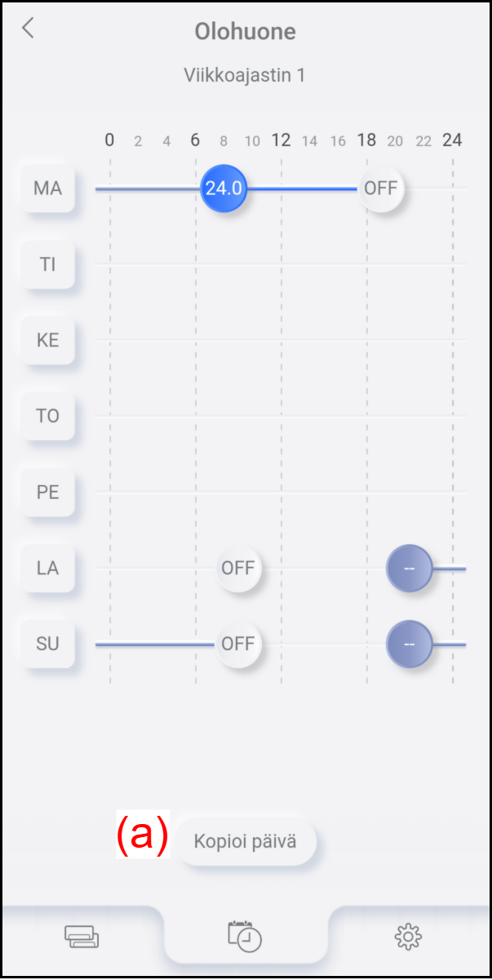Tap the OFF marker on Saturday's timeline
Screen dimensions: 492x980
[x=238, y=568]
